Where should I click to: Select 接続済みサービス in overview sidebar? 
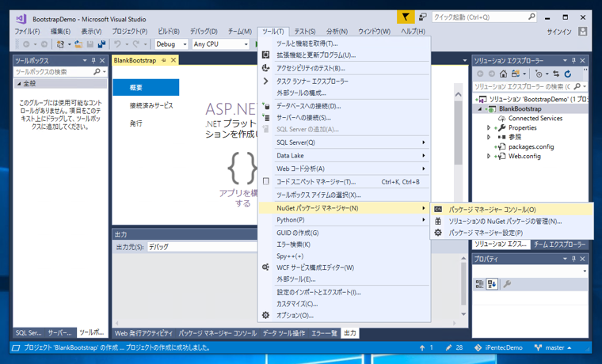(x=151, y=105)
